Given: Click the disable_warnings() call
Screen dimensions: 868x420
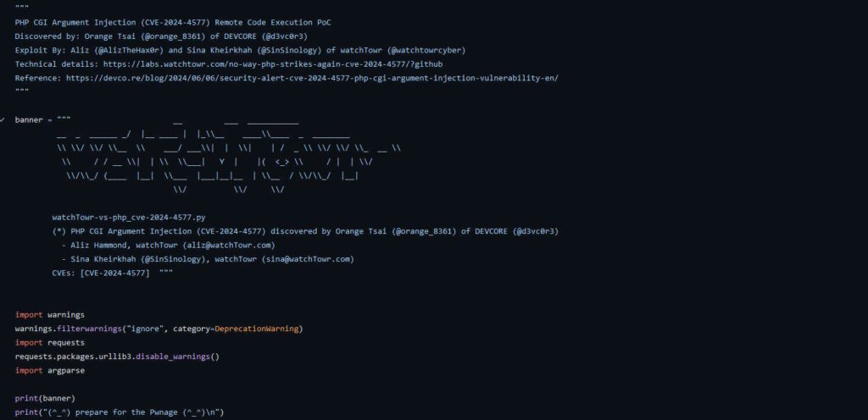Looking at the screenshot, I should [x=178, y=356].
